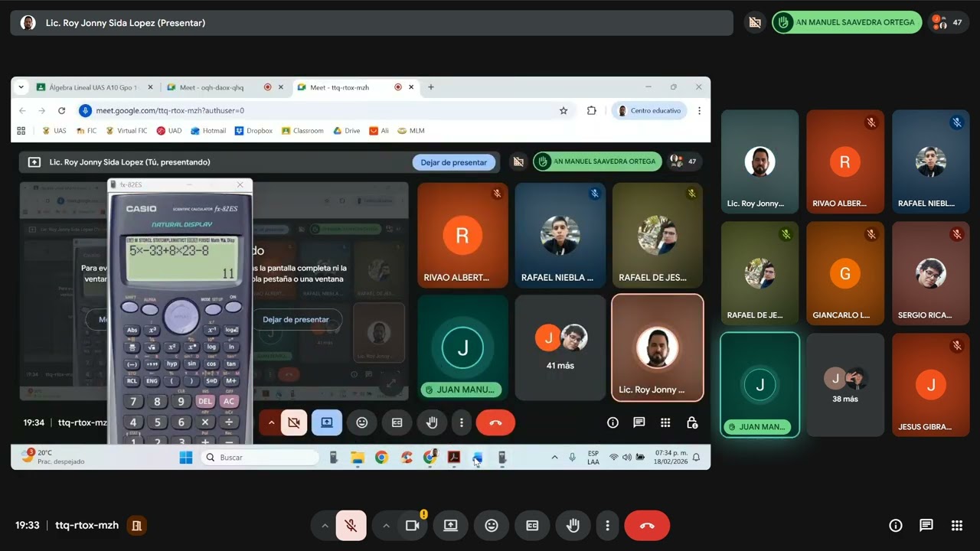Click outlined Dejar de presentar button in preview
The image size is (980, 551).
pos(296,320)
